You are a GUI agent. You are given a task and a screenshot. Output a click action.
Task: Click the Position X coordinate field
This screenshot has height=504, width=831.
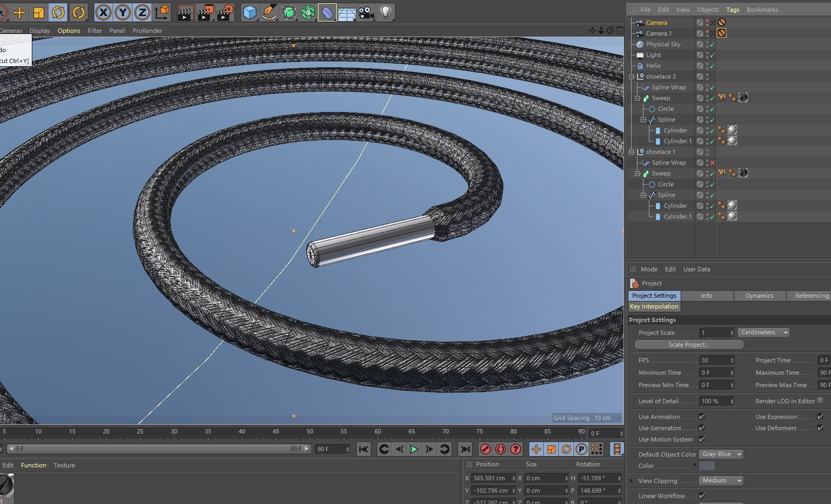click(493, 478)
